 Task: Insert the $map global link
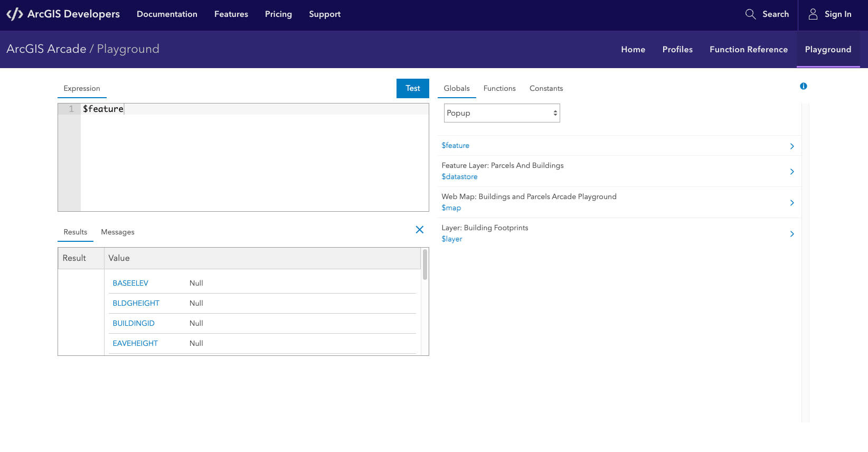pos(451,208)
